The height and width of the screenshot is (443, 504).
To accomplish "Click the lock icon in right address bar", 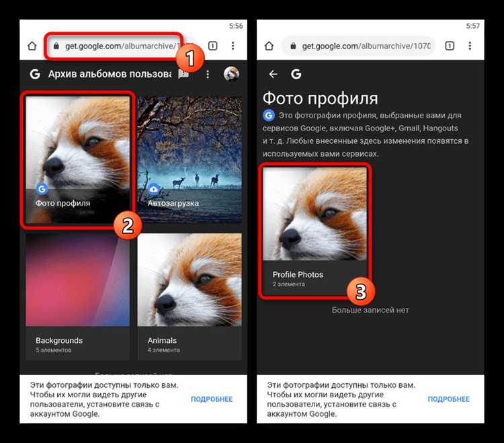I will [293, 46].
